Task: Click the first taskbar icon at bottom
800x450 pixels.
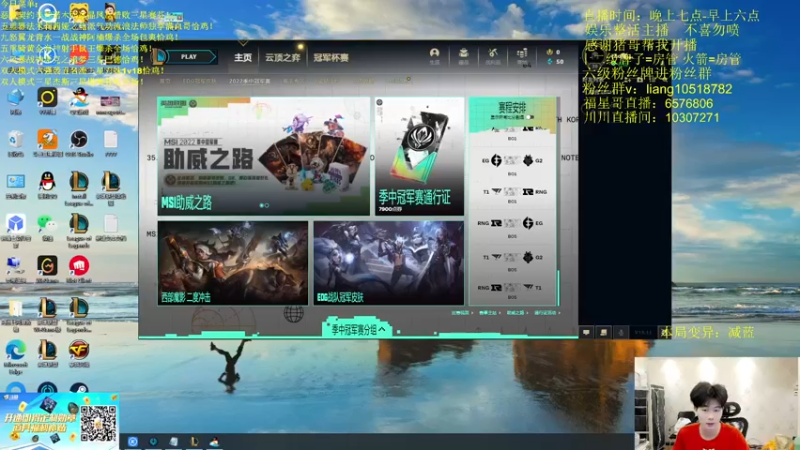Action: click(x=133, y=441)
